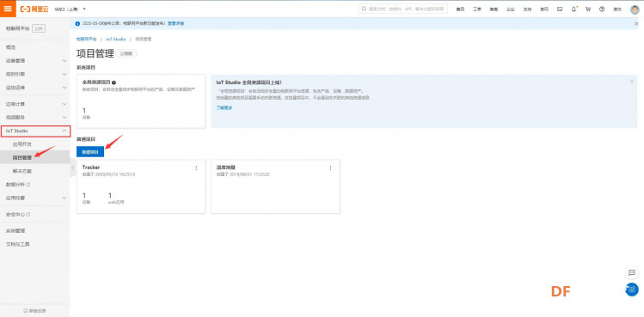644x317 pixels.
Task: Click 物联网平台 in the breadcrumb
Action: tap(86, 40)
